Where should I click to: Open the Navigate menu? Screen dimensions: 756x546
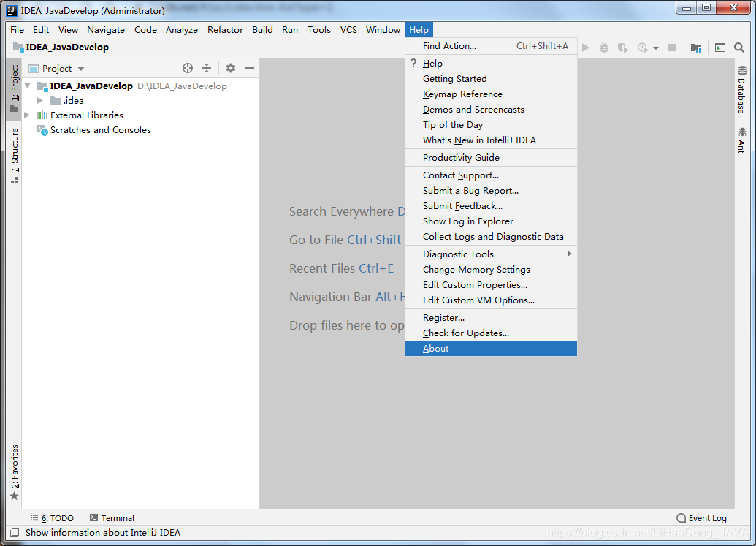106,30
